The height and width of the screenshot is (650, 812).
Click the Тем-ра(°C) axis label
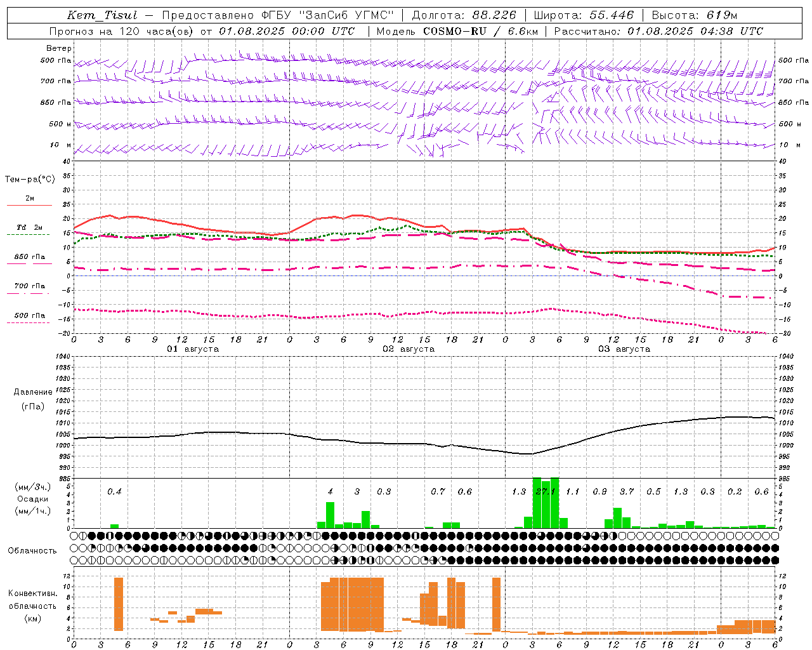(x=30, y=180)
